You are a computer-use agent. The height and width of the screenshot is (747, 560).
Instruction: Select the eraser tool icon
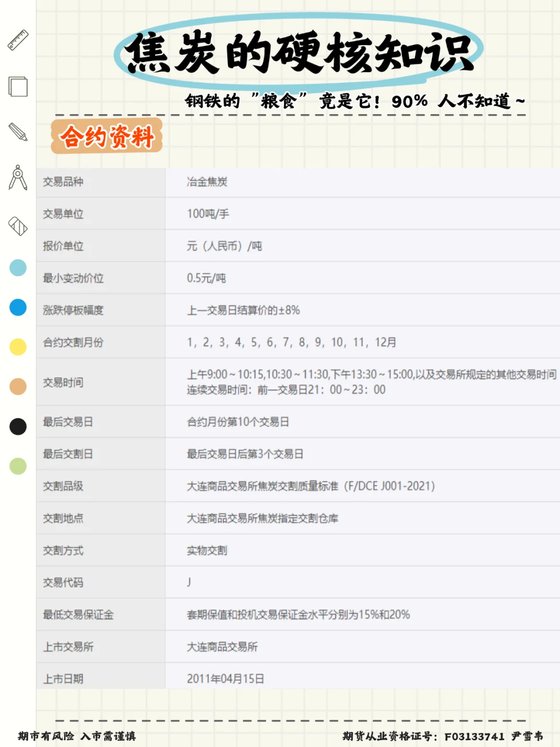tap(18, 226)
